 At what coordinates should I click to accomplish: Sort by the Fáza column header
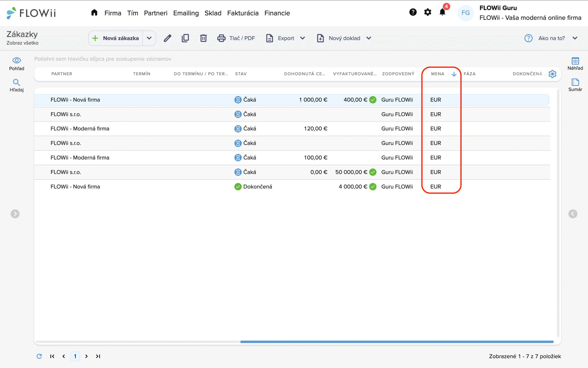tap(470, 74)
